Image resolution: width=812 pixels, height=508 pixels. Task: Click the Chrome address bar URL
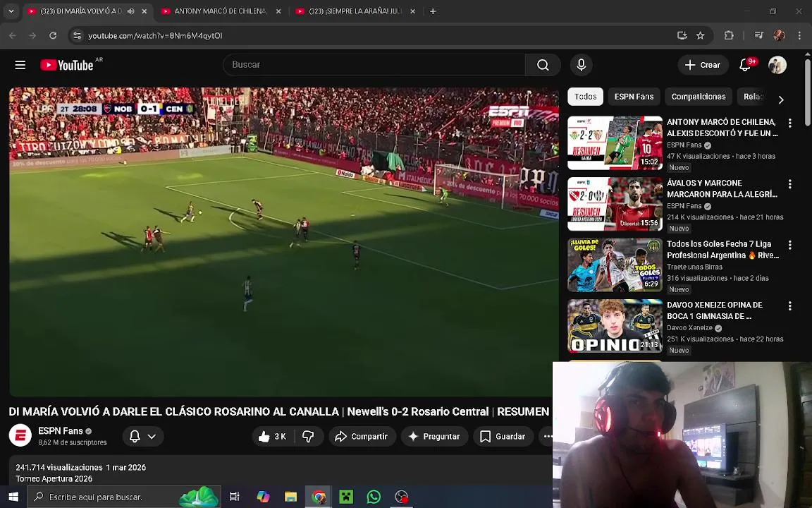[155, 36]
